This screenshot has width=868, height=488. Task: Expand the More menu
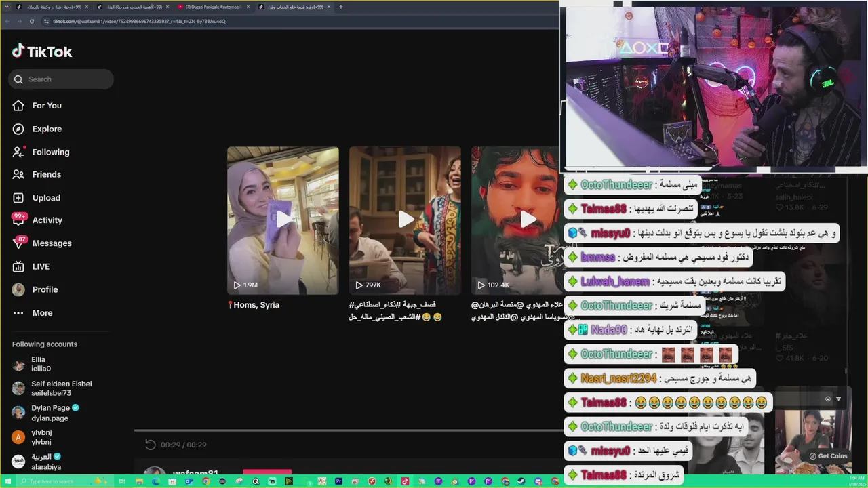(x=42, y=313)
